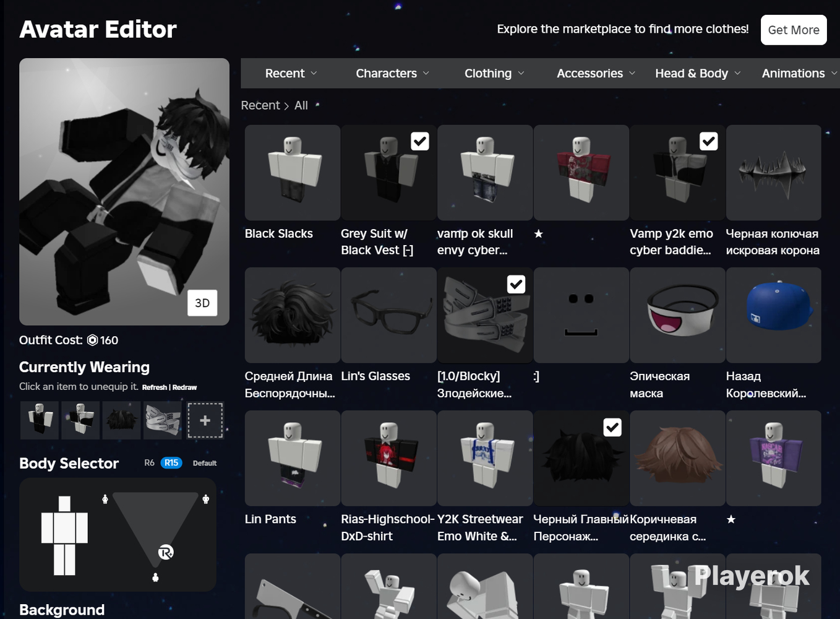
Task: Select the Black Slacks item thumbnail
Action: click(293, 173)
